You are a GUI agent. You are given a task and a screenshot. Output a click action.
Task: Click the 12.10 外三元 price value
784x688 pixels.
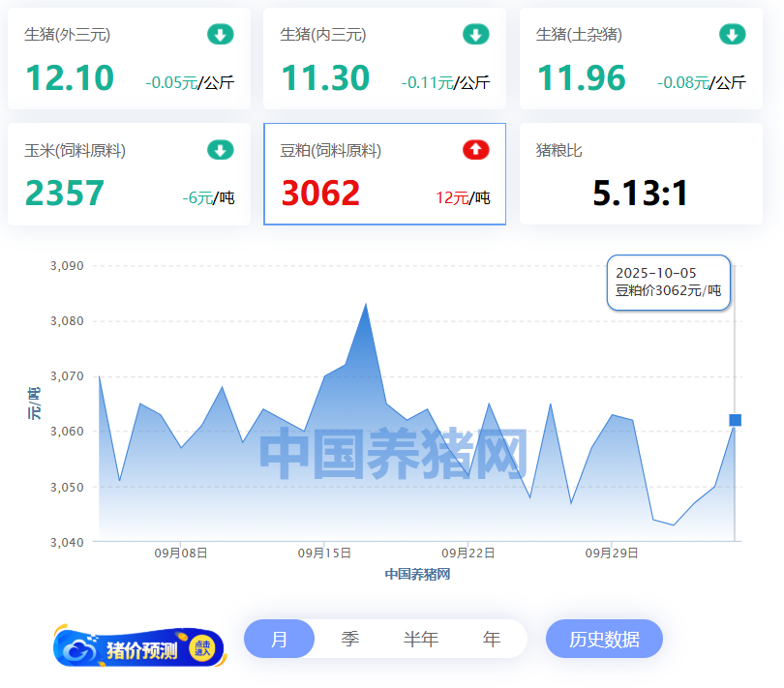pos(70,77)
